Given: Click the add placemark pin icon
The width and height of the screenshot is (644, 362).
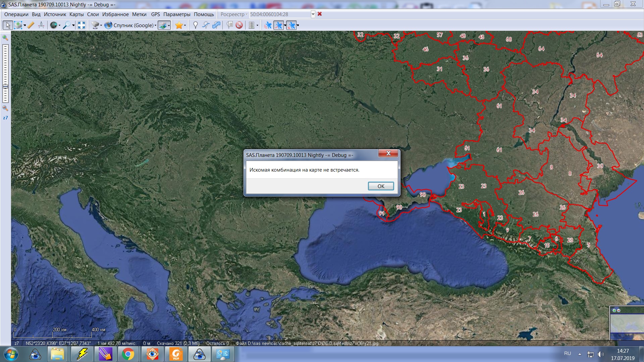Looking at the screenshot, I should pos(196,25).
